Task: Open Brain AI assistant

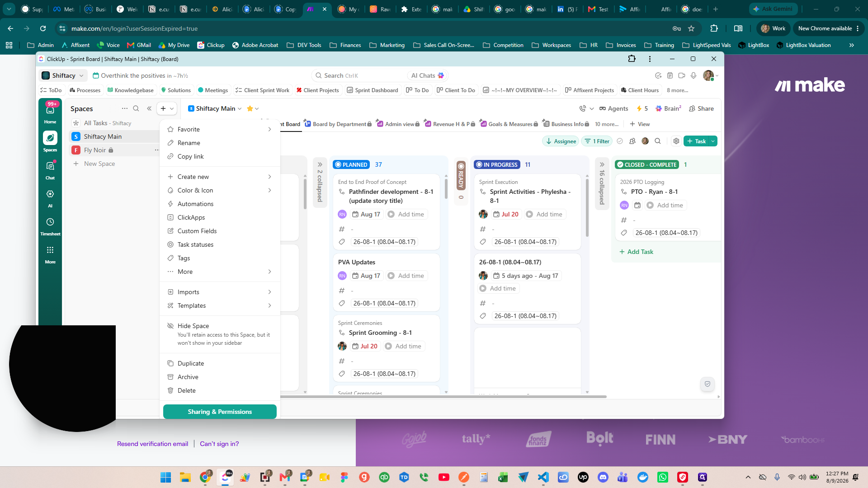Action: point(668,108)
